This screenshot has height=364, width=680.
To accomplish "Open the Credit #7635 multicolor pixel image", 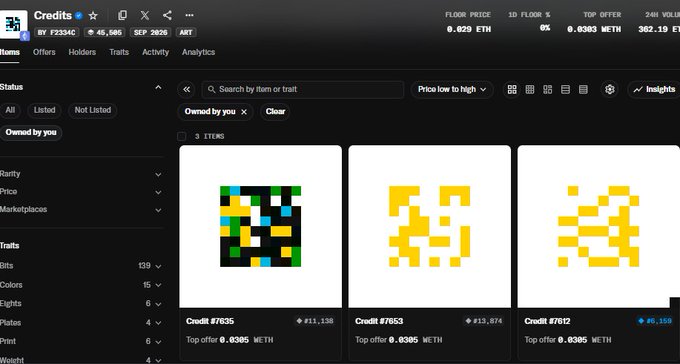I will [x=261, y=226].
